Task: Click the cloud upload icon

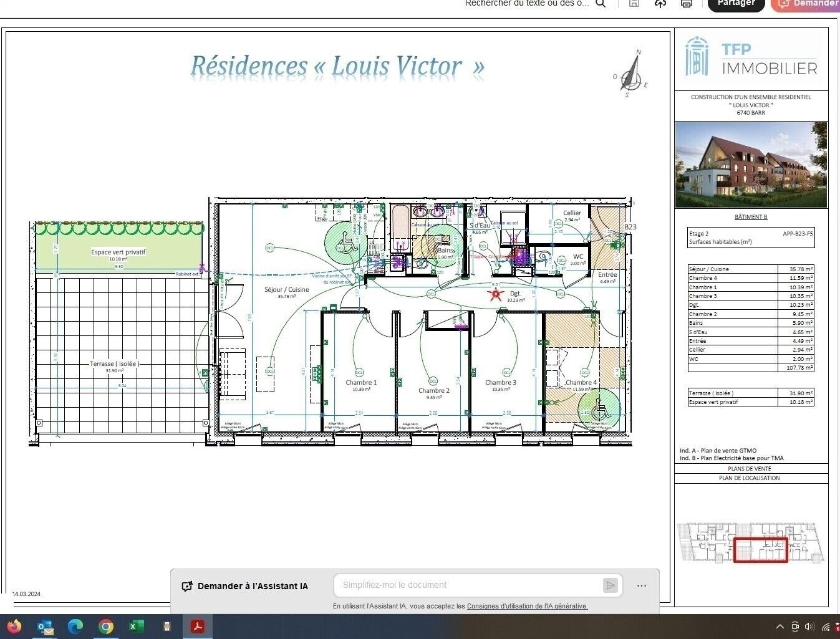Action: 660,4
